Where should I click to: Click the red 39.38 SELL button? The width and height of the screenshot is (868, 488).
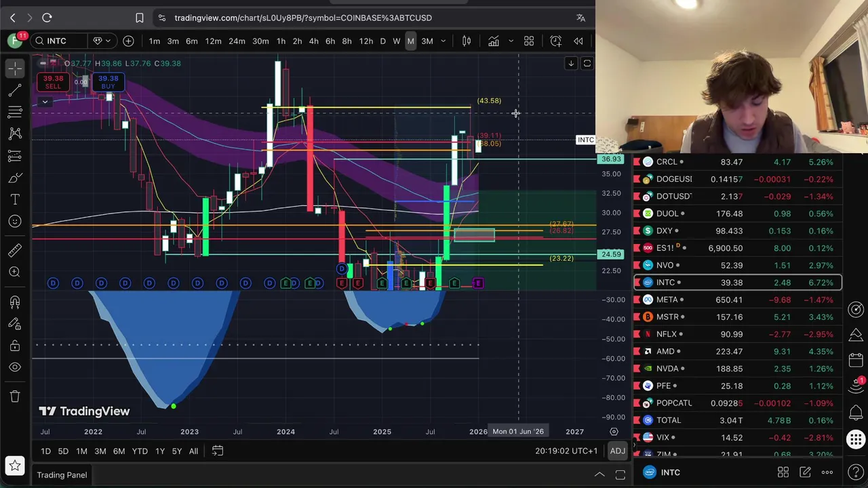point(53,82)
